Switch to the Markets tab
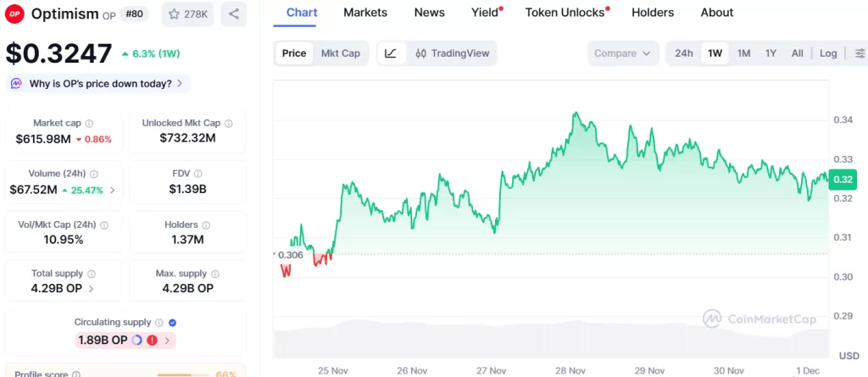Screen dimensions: 868x377 click(365, 13)
